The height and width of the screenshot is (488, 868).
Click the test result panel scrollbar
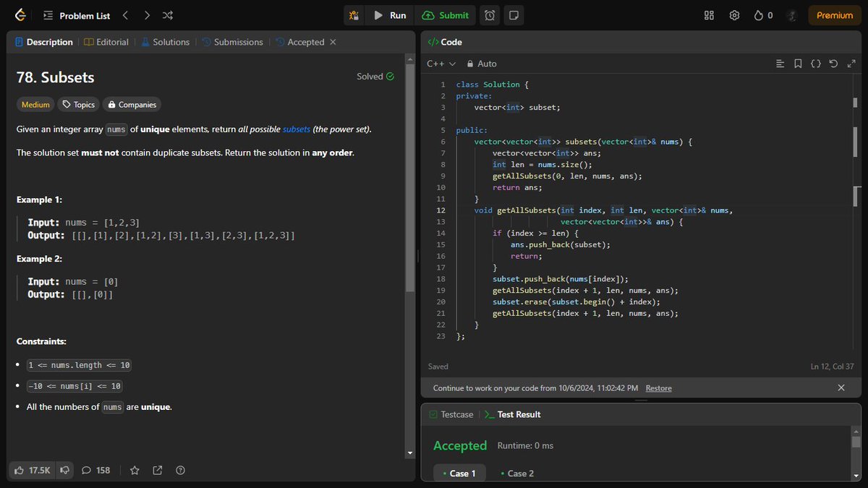[x=856, y=442]
